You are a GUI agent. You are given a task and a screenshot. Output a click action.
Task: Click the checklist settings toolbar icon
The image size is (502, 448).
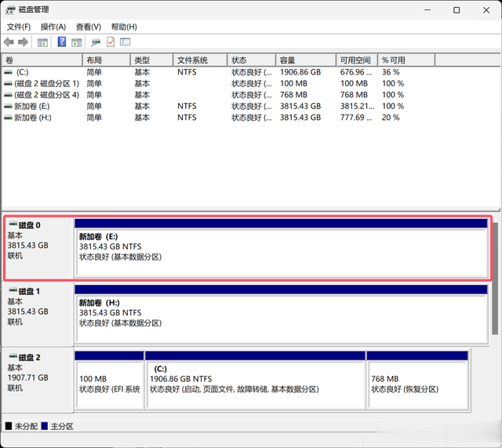(125, 42)
